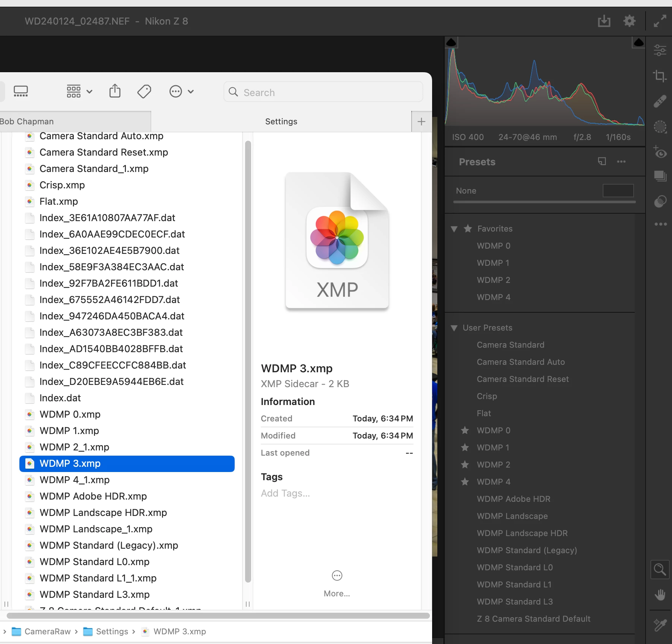Open the Snapshots panel icon
Screen dimensions: 672x644
[660, 176]
